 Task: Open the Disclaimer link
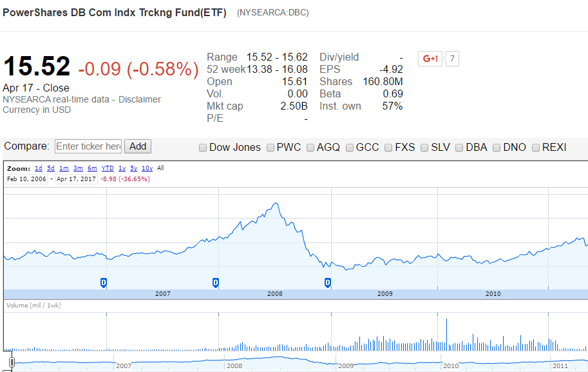click(x=139, y=99)
